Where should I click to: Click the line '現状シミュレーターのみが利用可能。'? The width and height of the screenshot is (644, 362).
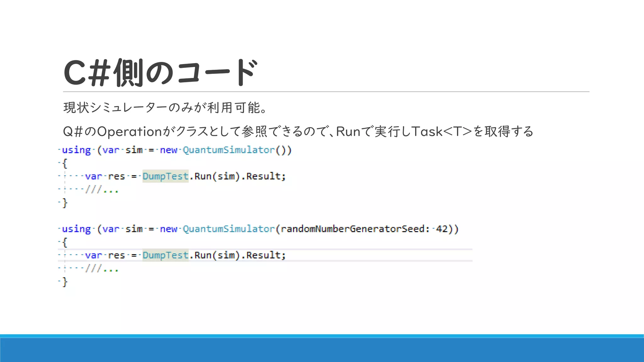click(x=165, y=107)
